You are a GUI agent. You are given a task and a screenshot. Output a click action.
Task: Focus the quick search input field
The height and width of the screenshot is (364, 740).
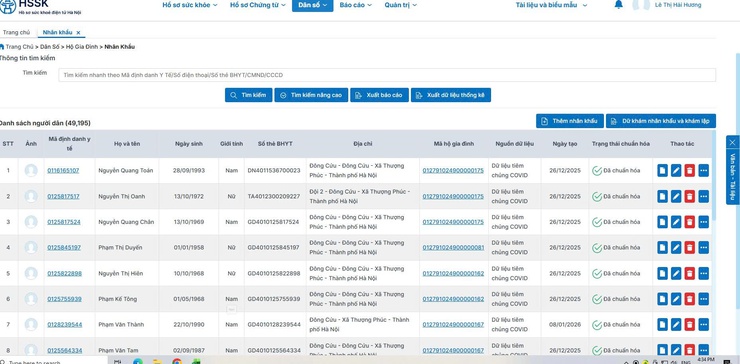[x=387, y=75]
